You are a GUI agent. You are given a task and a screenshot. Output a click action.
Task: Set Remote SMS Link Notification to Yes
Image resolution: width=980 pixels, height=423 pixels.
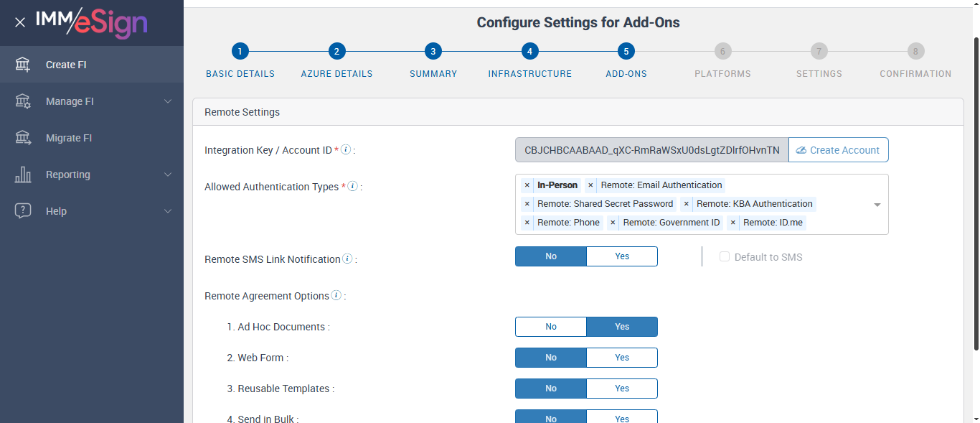click(622, 256)
